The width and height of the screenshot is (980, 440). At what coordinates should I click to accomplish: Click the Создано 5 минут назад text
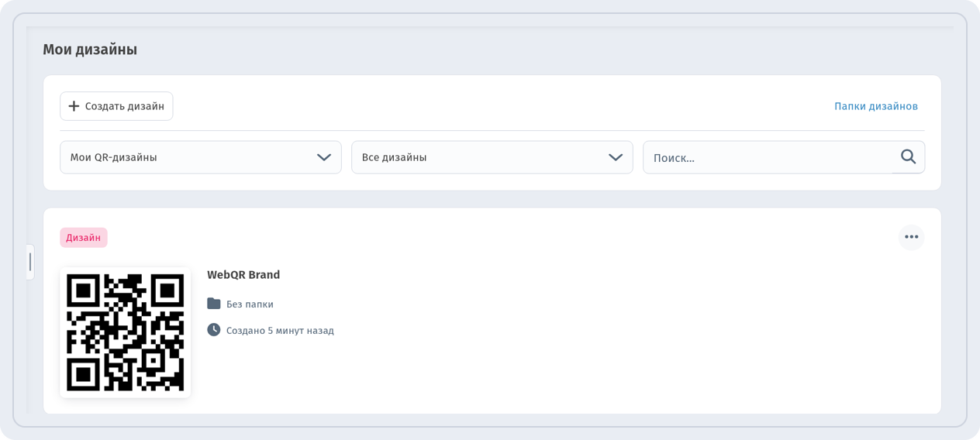pos(280,331)
